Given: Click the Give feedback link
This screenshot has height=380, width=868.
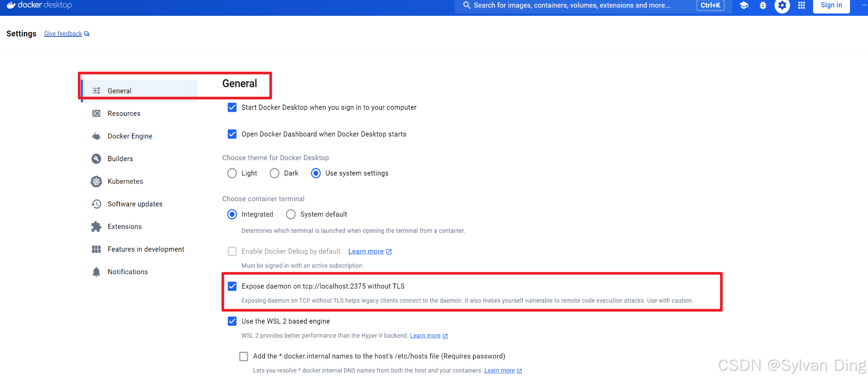Looking at the screenshot, I should [x=63, y=34].
